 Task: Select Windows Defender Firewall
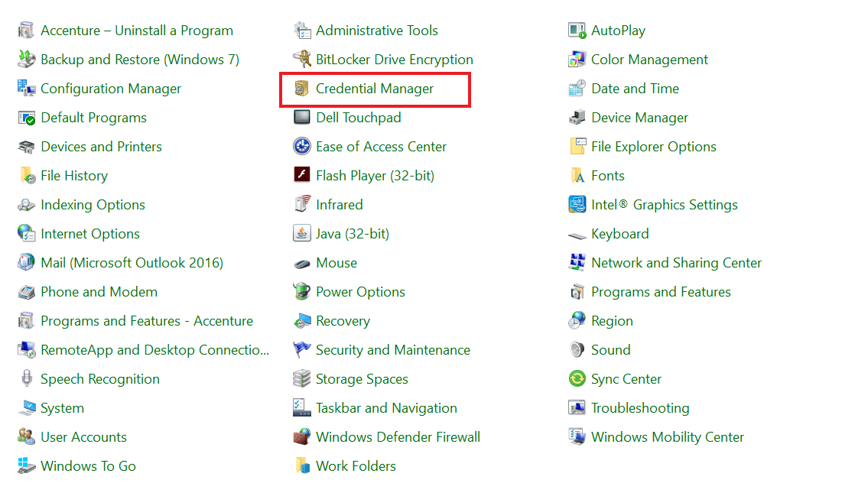398,436
